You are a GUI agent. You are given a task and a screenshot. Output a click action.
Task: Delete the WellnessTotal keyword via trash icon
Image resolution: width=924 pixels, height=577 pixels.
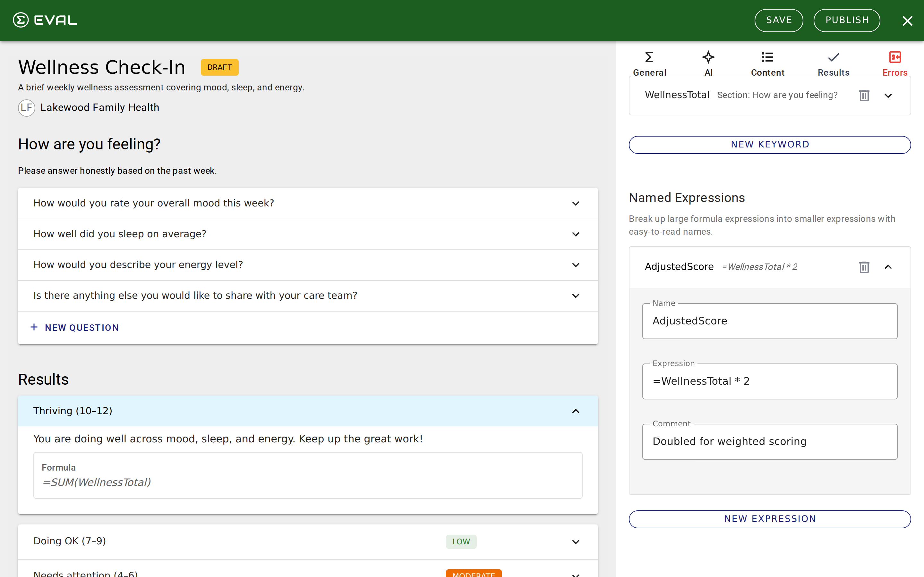click(x=864, y=95)
